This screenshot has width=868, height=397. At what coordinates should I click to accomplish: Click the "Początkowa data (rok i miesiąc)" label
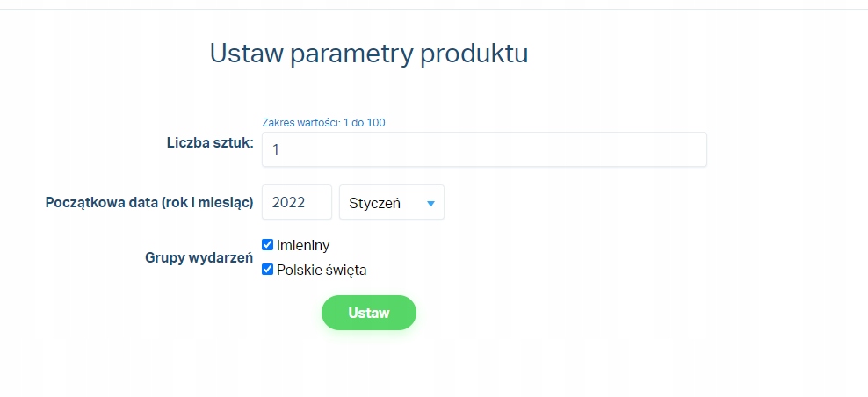pyautogui.click(x=149, y=202)
